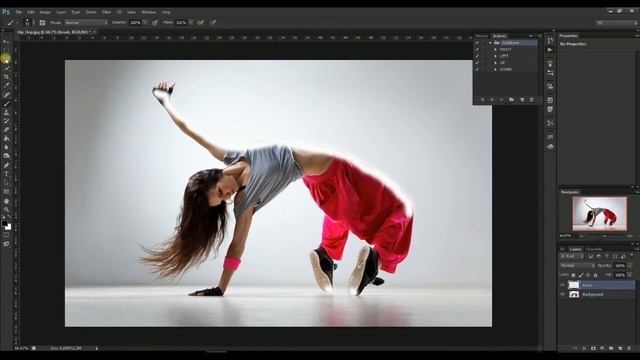Select the Clone Stamp tool
Image resolution: width=640 pixels, height=360 pixels.
[6, 112]
